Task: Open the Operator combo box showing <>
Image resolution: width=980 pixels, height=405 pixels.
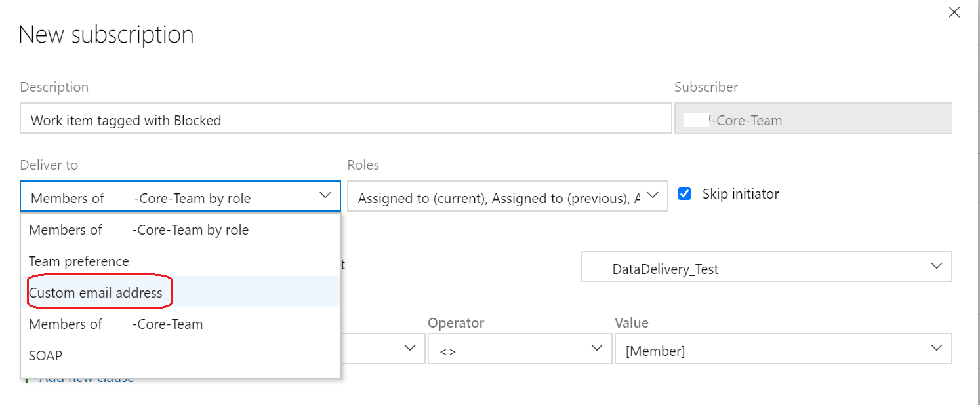Action: point(505,349)
